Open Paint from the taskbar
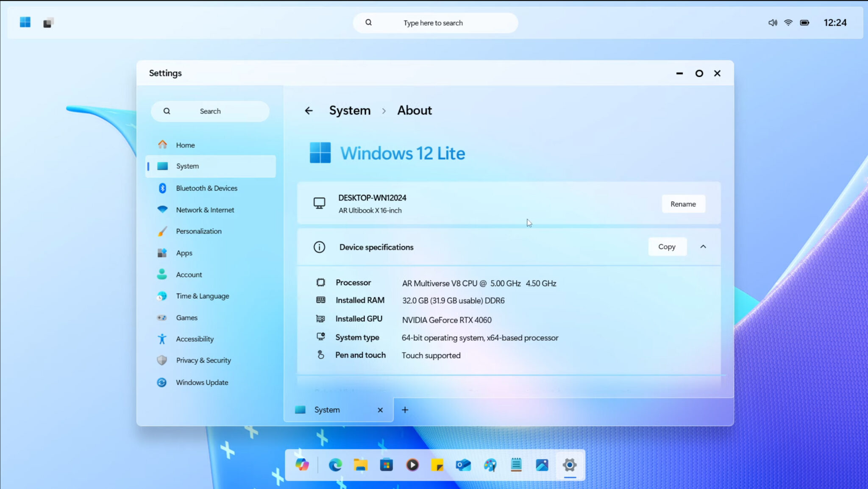The height and width of the screenshot is (489, 868). (x=490, y=465)
